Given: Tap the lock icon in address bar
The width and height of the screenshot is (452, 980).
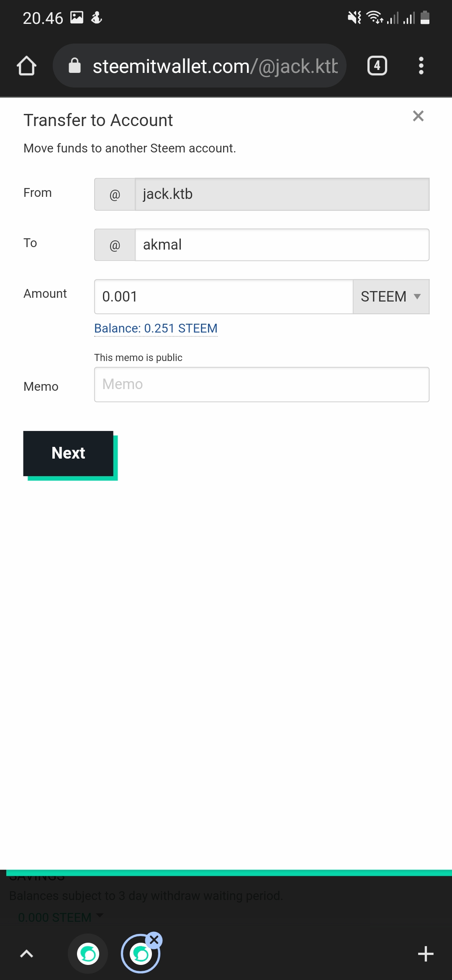Looking at the screenshot, I should click(74, 66).
